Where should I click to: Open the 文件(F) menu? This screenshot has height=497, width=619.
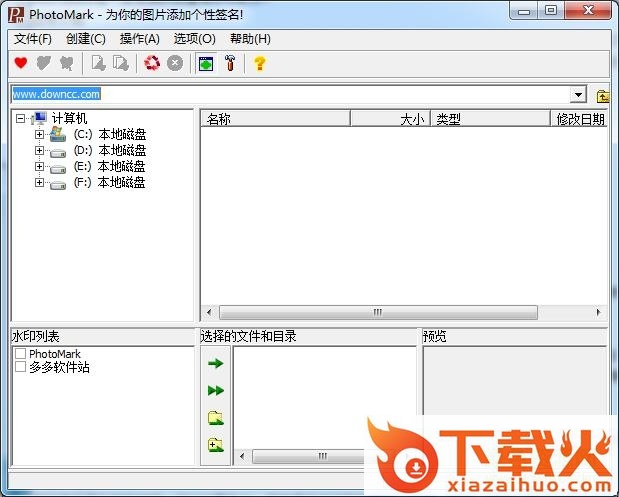click(x=33, y=39)
